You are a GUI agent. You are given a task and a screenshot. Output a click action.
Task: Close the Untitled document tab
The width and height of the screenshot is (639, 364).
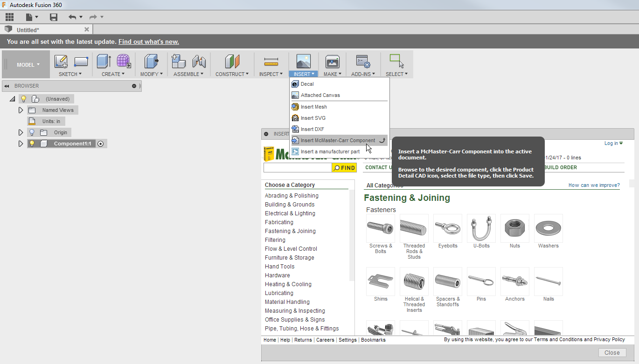87,29
